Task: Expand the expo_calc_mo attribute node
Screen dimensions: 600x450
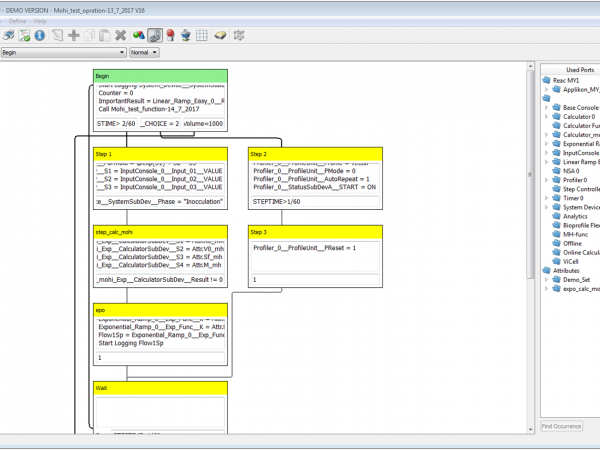Action: point(546,289)
